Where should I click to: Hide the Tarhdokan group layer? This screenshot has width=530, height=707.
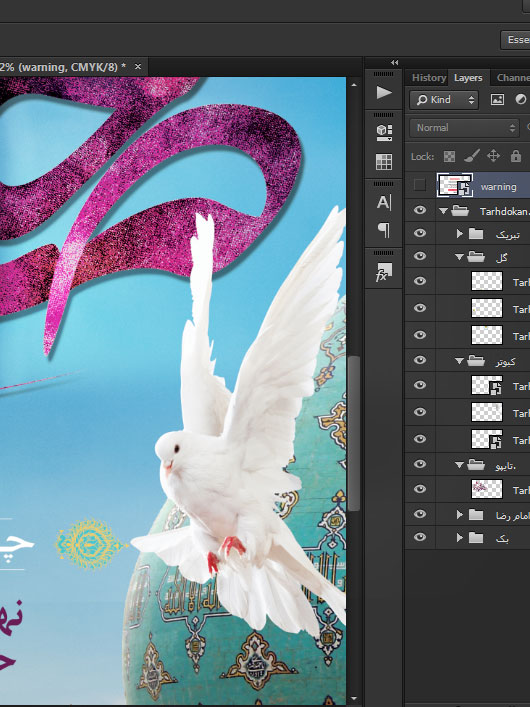tap(420, 211)
